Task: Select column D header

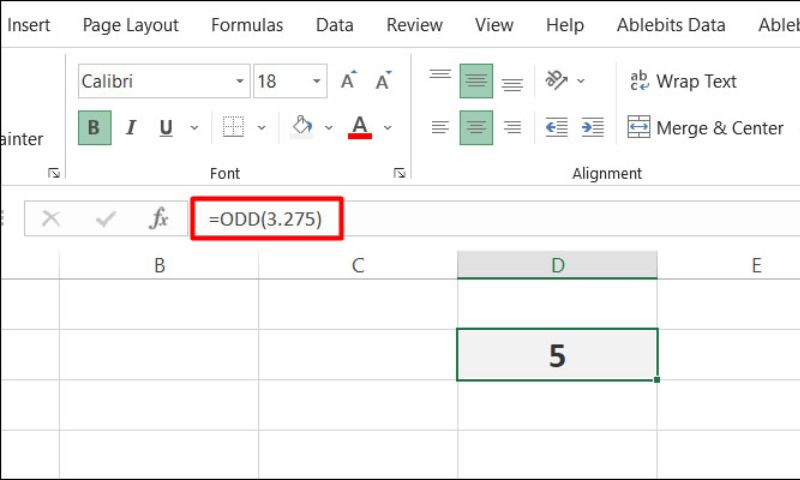Action: 557,265
